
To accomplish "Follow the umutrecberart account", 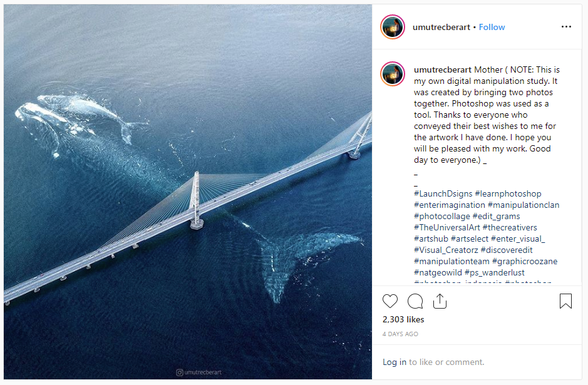I will point(492,27).
